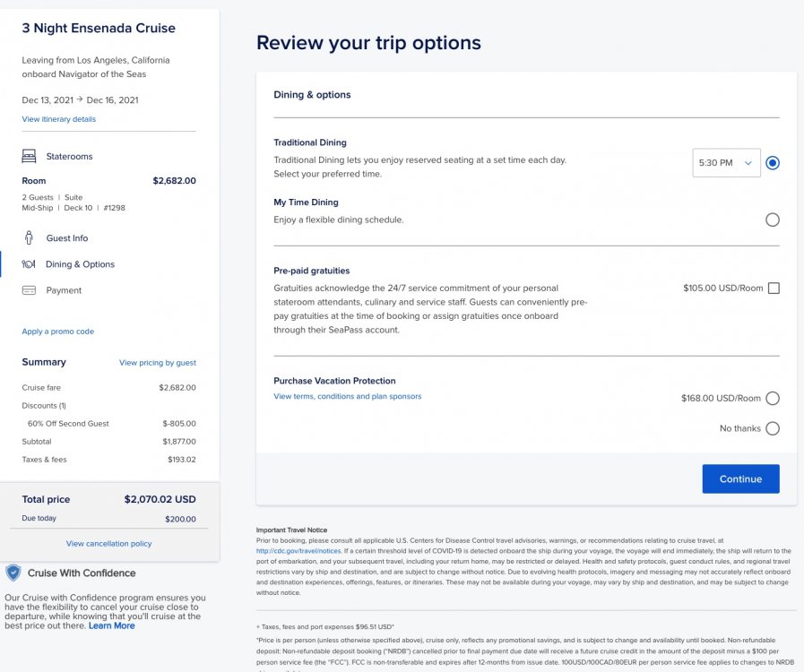
Task: Open View cancellation policy link
Action: (x=108, y=543)
